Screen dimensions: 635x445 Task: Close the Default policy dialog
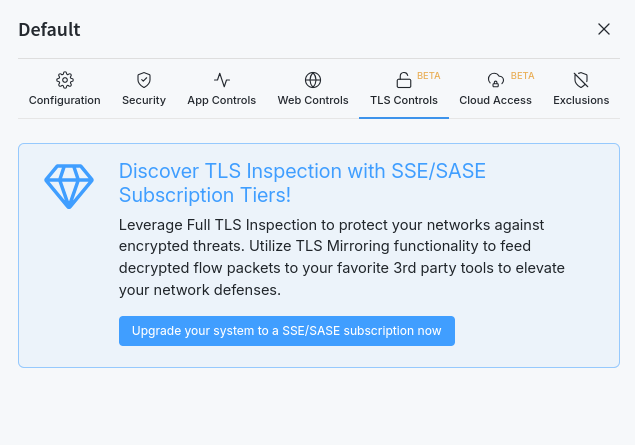click(604, 29)
